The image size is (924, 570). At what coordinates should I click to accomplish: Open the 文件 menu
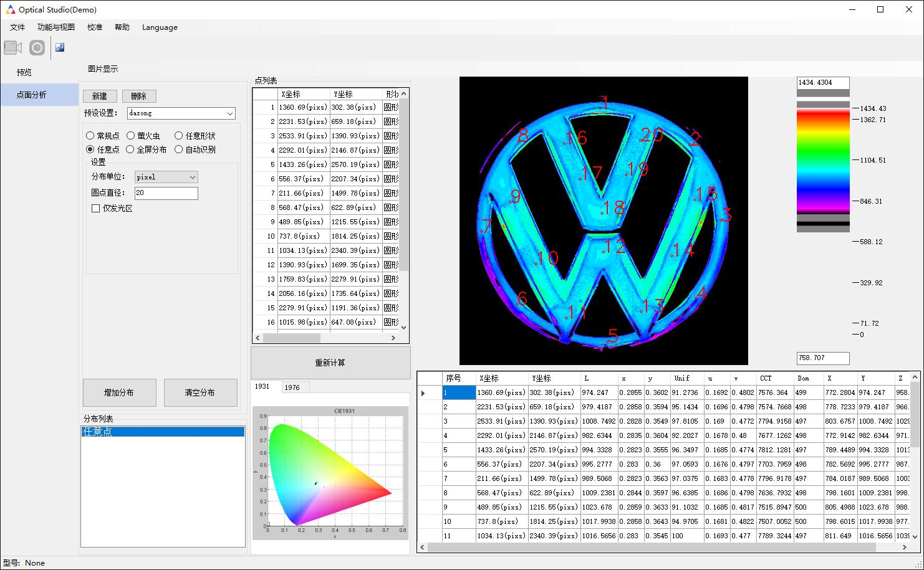click(x=17, y=27)
